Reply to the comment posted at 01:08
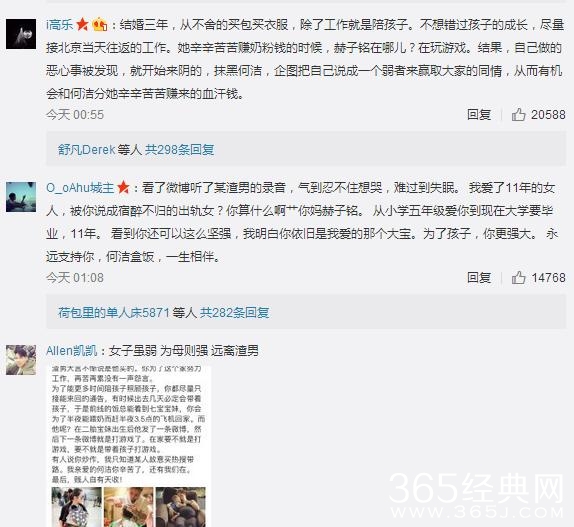Viewport: 574px width, 527px height. pos(479,277)
